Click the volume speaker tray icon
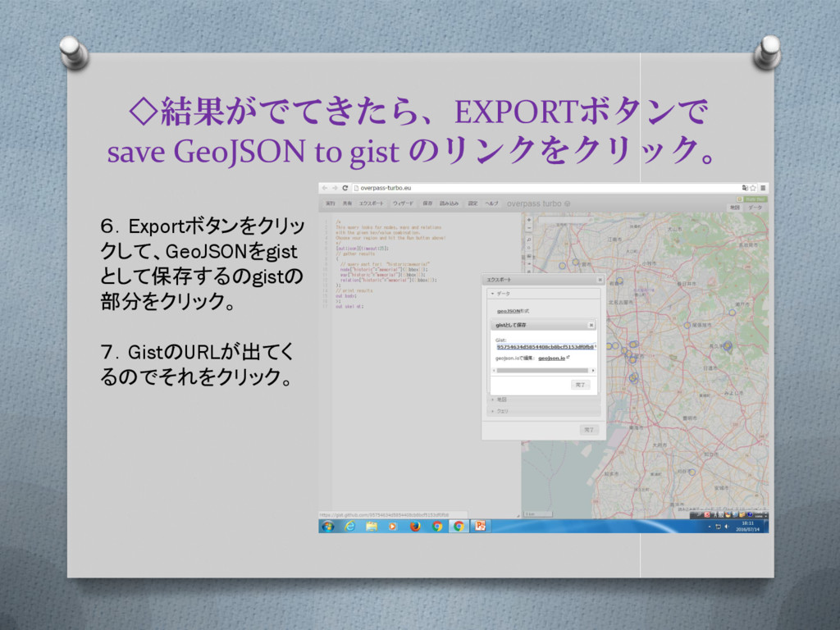Screen dimensions: 840x630 727,527
